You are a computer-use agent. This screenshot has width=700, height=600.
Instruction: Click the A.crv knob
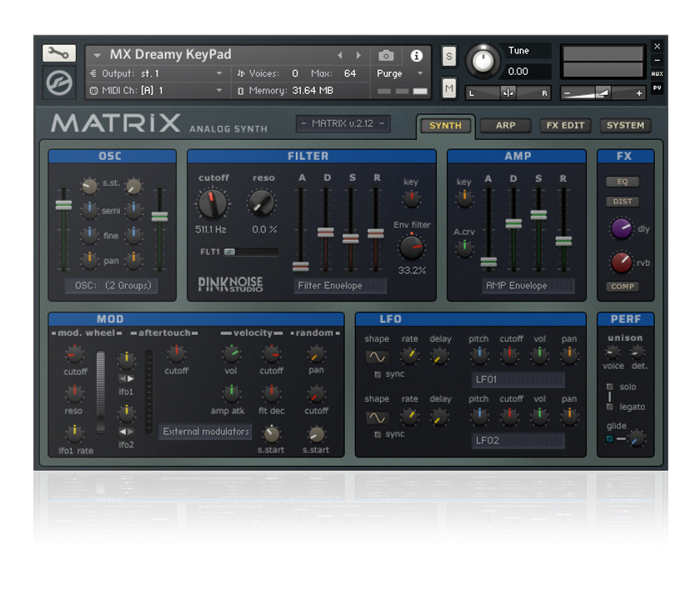pyautogui.click(x=464, y=248)
